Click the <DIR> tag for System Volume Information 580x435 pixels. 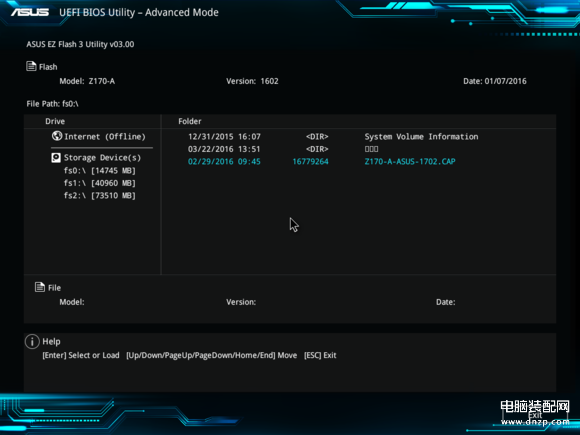(317, 136)
